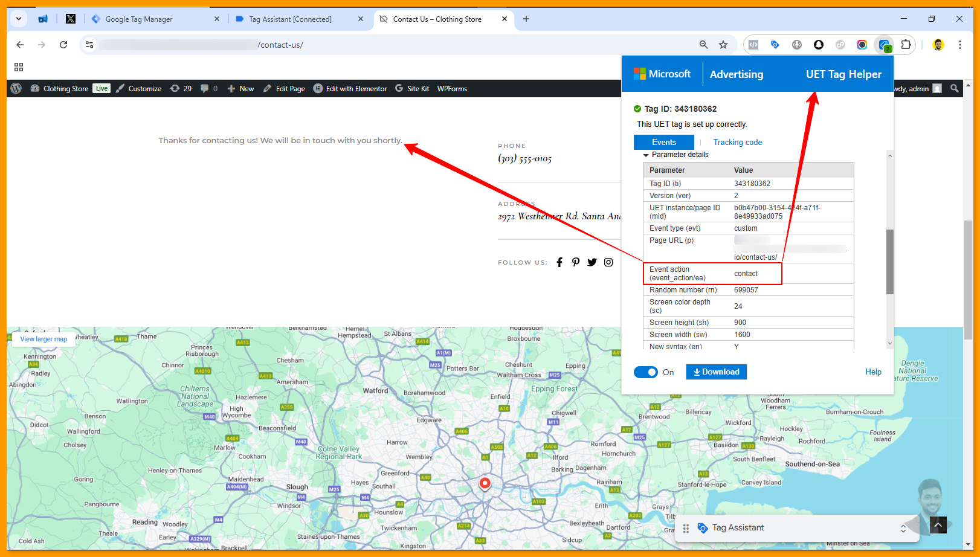Collapse the Parameter details section
980x557 pixels.
(646, 155)
